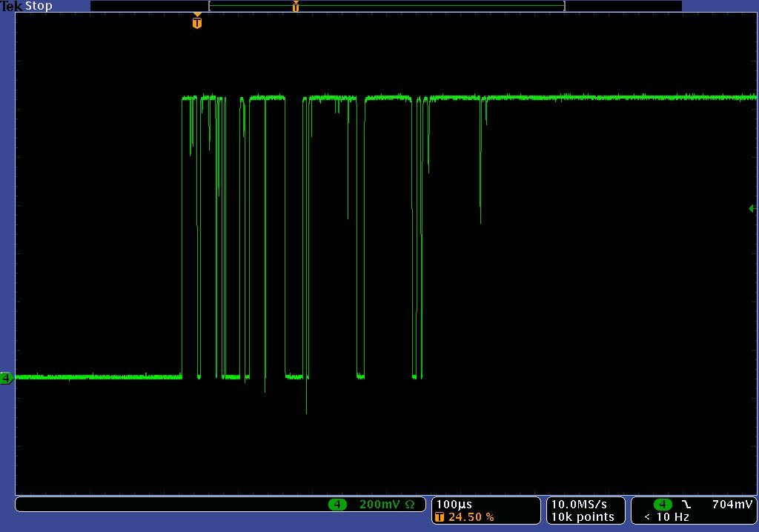Screen dimensions: 759x532
Task: Click the 200mV vertical scale readout
Action: (x=379, y=505)
